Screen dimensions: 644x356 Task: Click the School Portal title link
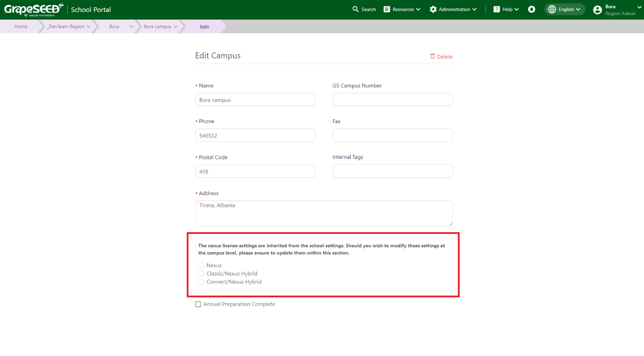click(91, 9)
